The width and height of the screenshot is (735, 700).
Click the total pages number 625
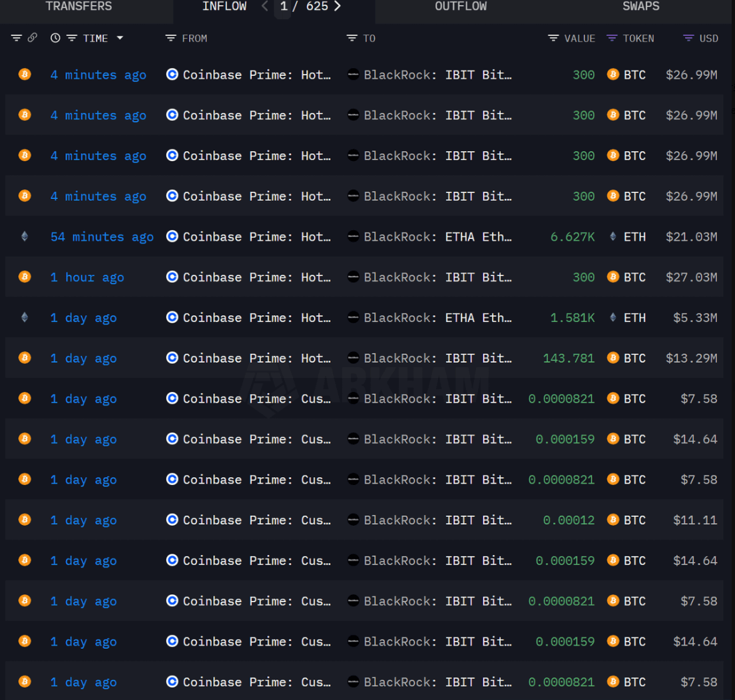[x=317, y=7]
